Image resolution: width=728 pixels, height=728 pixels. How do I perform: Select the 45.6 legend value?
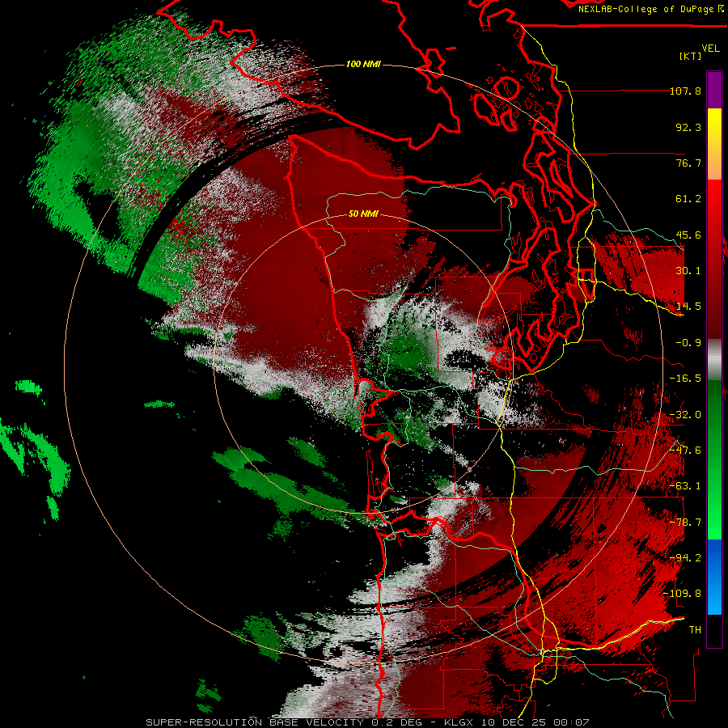coord(688,235)
